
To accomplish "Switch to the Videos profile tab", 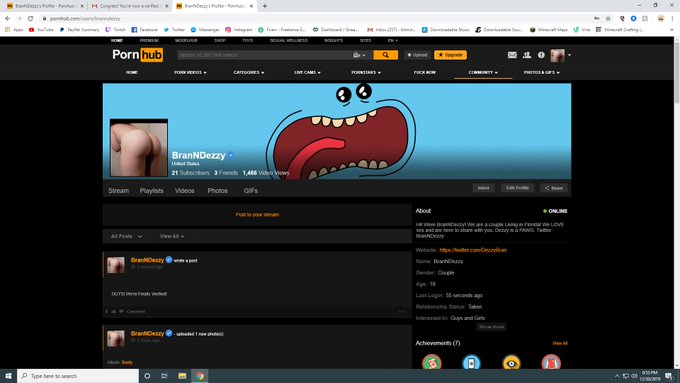I will click(184, 190).
